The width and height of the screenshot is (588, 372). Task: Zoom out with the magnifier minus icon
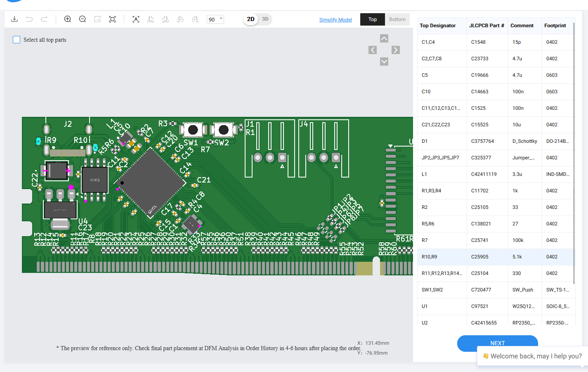pos(83,19)
